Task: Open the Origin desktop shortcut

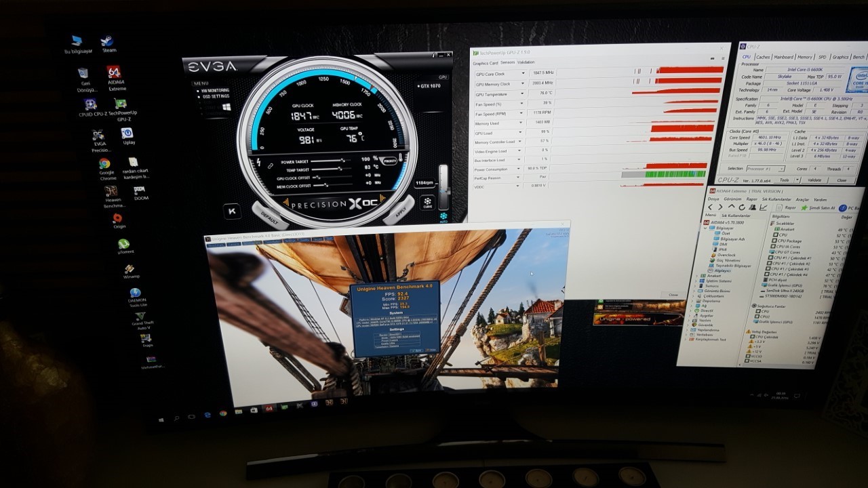Action: (119, 221)
